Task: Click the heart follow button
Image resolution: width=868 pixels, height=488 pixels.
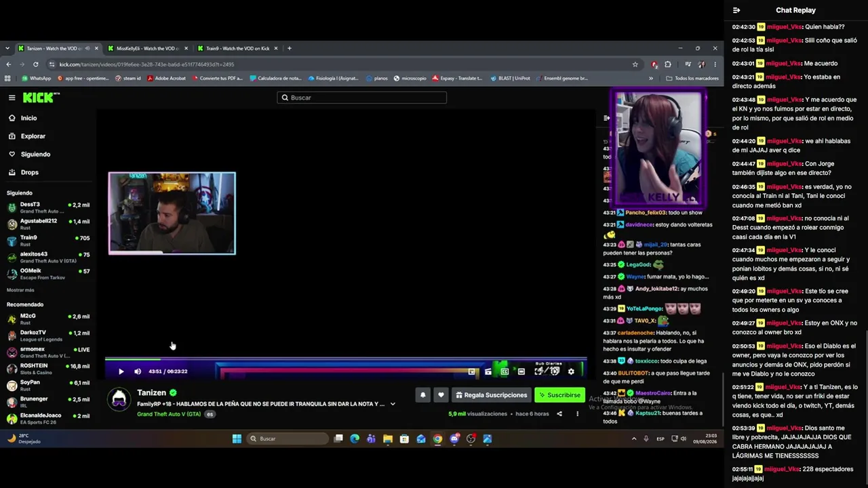Action: 441,395
